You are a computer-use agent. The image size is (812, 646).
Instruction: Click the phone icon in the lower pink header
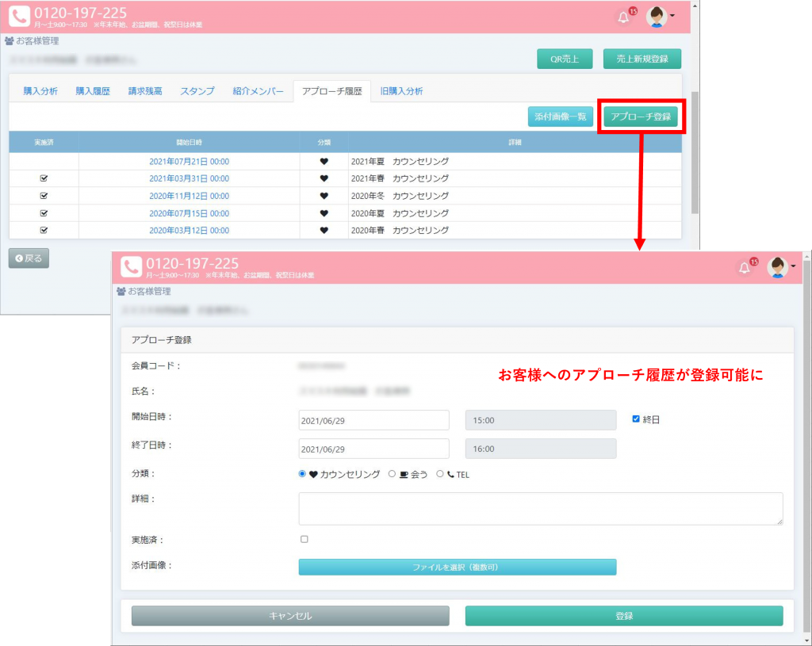(131, 267)
